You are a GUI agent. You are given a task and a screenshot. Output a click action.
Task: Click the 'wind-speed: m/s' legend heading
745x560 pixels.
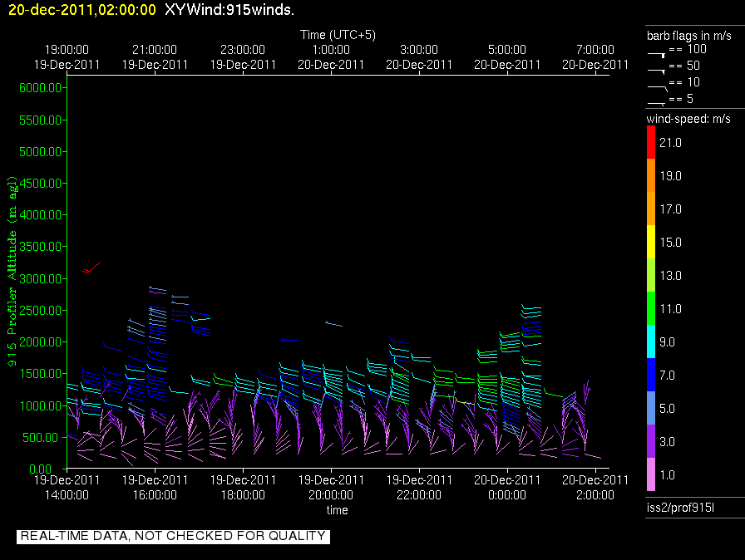coord(688,119)
